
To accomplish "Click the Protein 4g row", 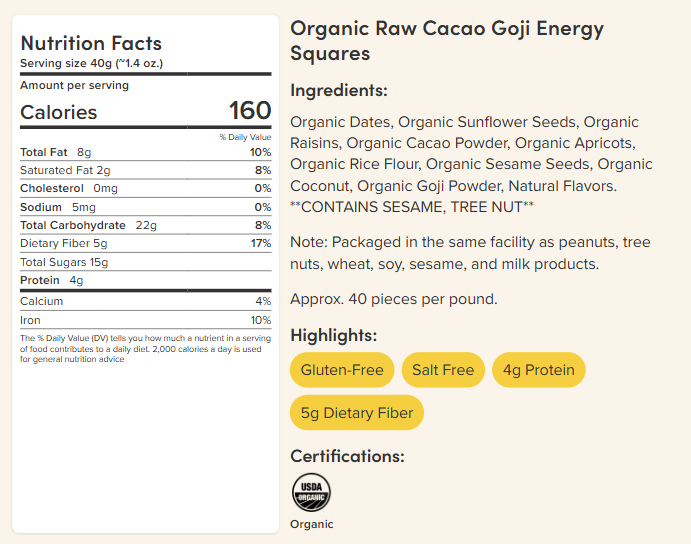I will point(145,280).
